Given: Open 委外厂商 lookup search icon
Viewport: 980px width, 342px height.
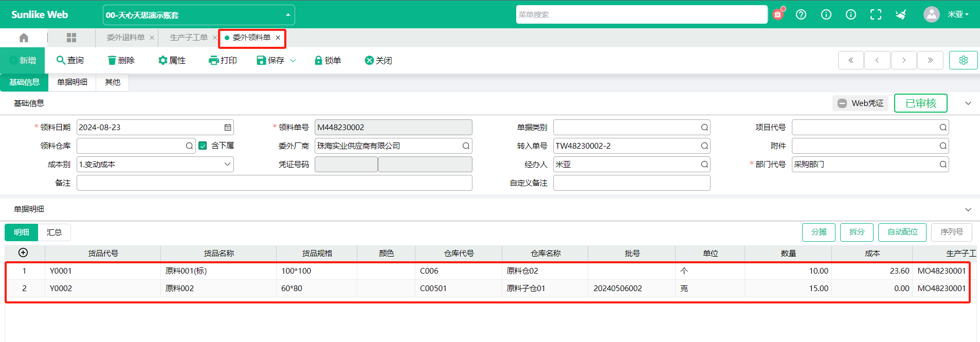Looking at the screenshot, I should point(466,146).
